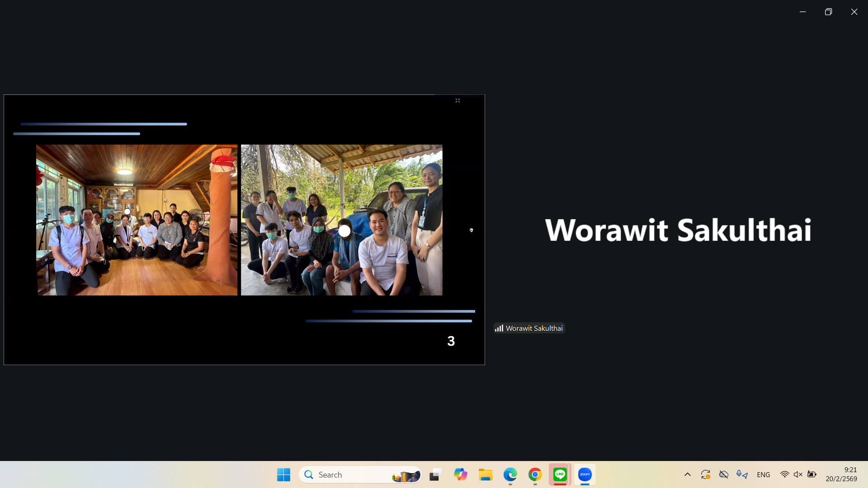868x488 pixels.
Task: Click the Windows Update restart tray icon
Action: click(x=705, y=474)
